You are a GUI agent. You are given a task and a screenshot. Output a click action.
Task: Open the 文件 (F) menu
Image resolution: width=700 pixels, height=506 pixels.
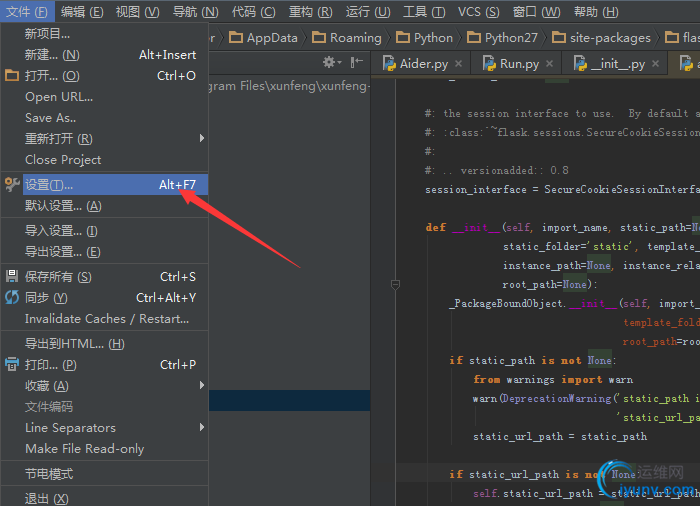click(x=27, y=12)
